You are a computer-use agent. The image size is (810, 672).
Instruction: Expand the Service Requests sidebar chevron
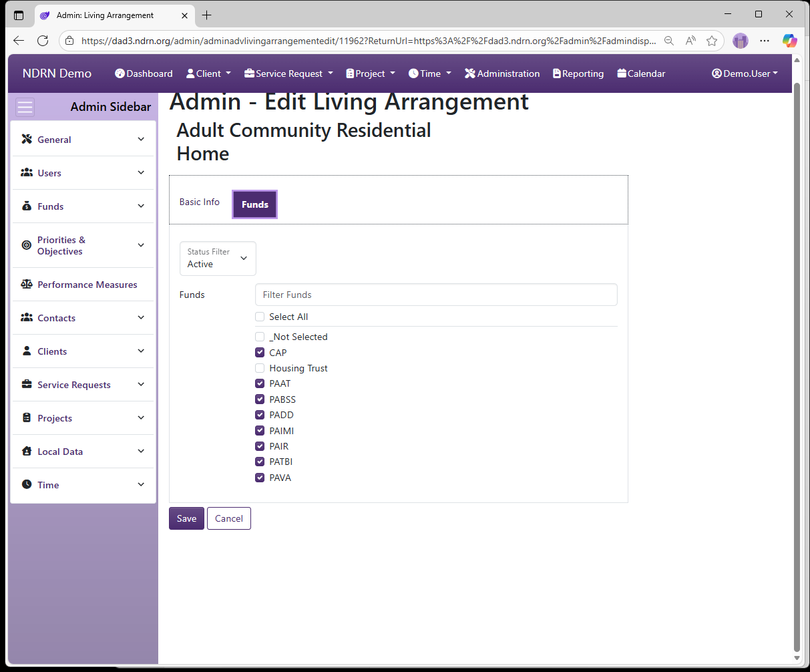pos(141,384)
